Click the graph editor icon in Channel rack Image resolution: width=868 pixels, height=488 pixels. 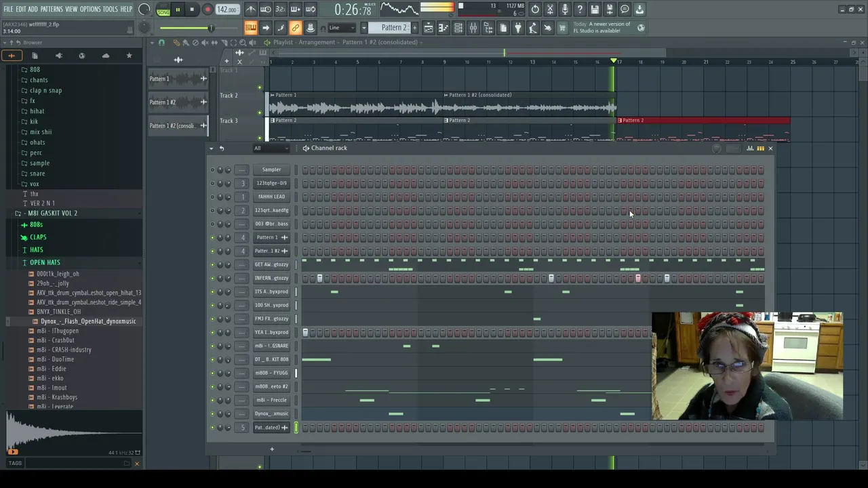click(750, 148)
